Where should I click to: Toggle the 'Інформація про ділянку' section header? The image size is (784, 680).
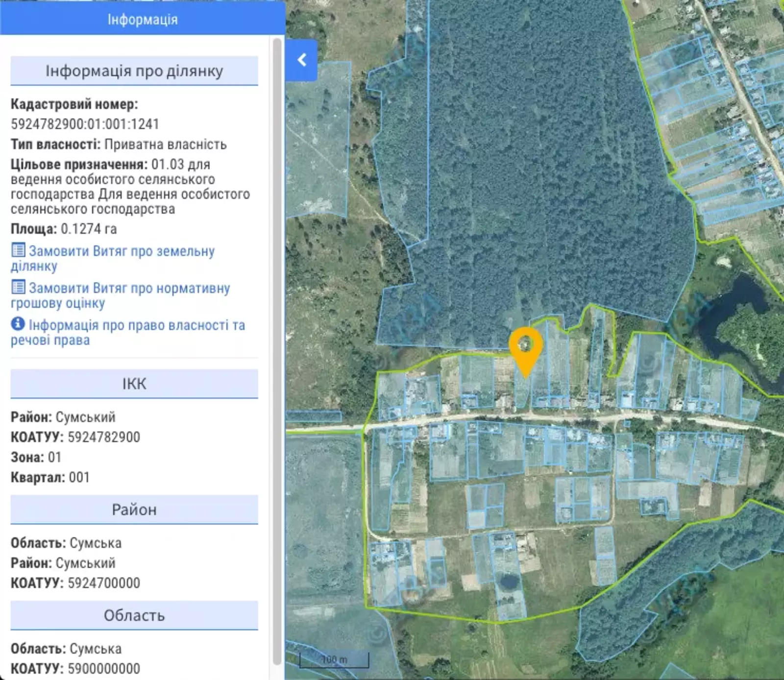coord(134,71)
